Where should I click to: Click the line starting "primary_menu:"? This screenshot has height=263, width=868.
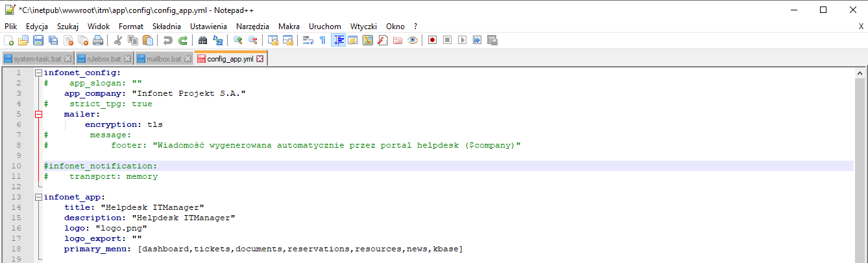click(263, 249)
